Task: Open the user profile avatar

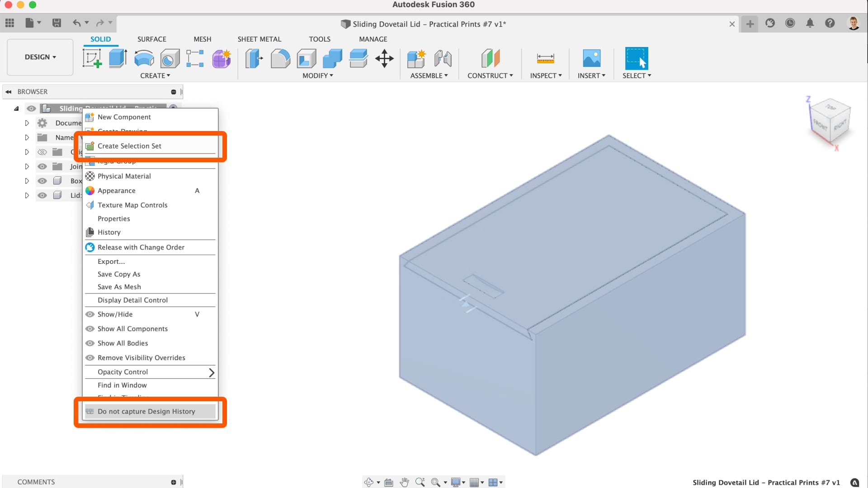Action: 854,23
